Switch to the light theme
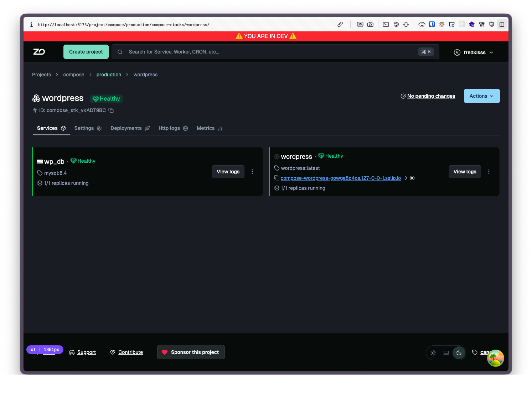Screen dimensions: 532x401 (433, 353)
